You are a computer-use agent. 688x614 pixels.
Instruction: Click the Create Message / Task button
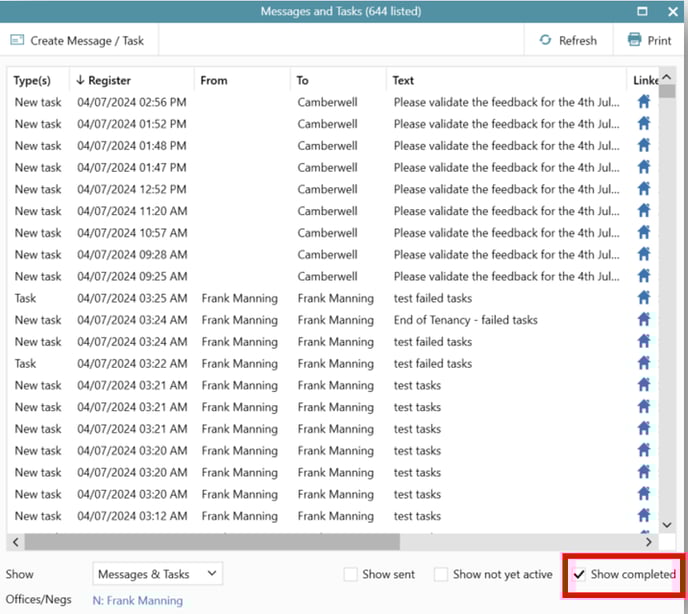point(77,40)
